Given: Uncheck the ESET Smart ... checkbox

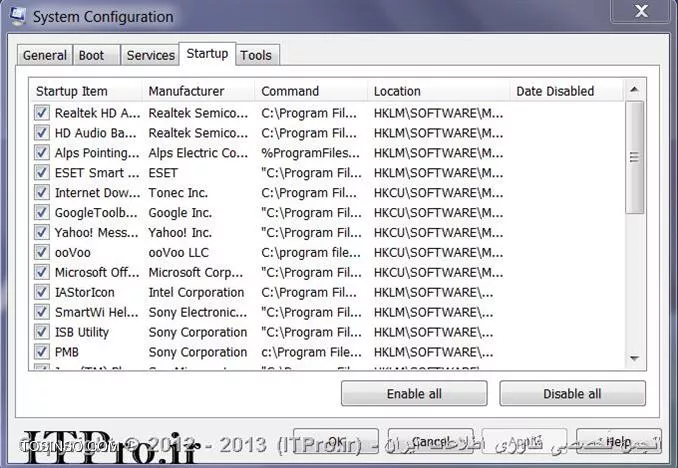Looking at the screenshot, I should point(42,173).
